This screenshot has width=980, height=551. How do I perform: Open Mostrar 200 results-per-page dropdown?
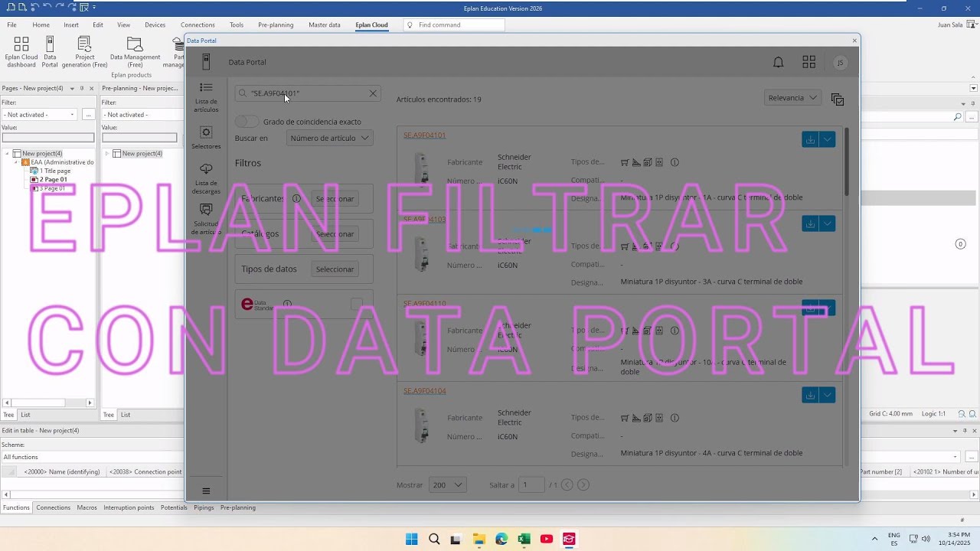coord(448,484)
